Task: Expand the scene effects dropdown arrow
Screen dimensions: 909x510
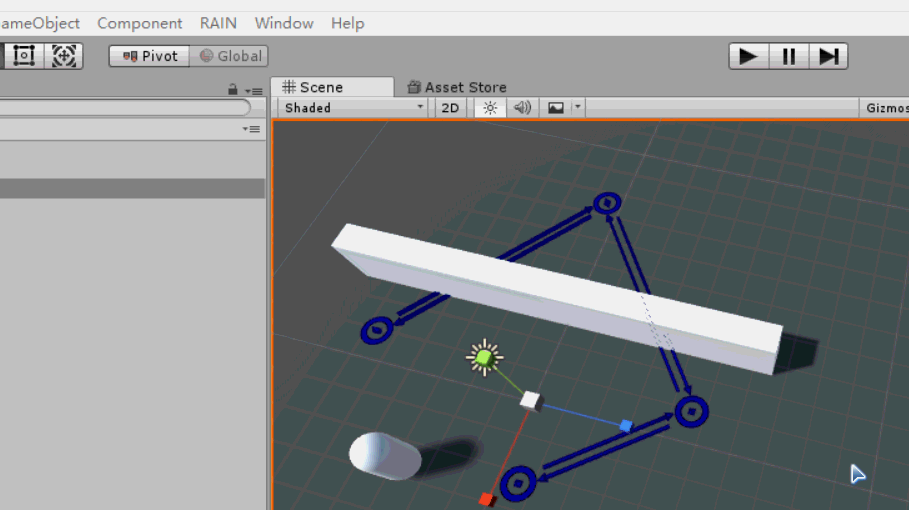Action: (x=577, y=107)
